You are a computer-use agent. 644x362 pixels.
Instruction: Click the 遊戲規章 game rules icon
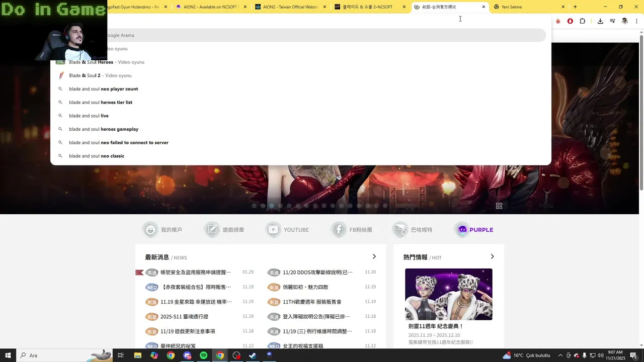click(212, 230)
